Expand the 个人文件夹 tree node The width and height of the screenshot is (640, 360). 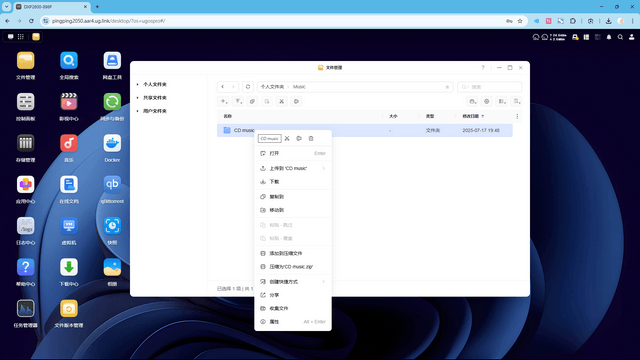coord(138,84)
